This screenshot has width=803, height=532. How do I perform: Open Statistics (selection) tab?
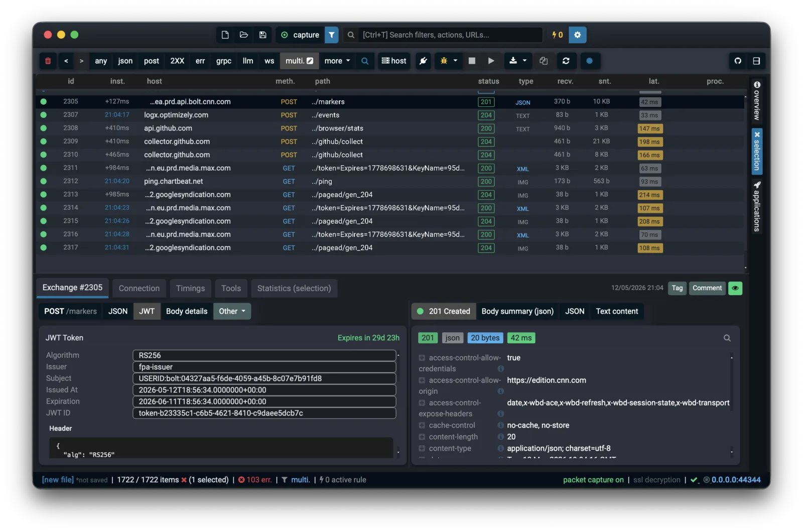294,288
